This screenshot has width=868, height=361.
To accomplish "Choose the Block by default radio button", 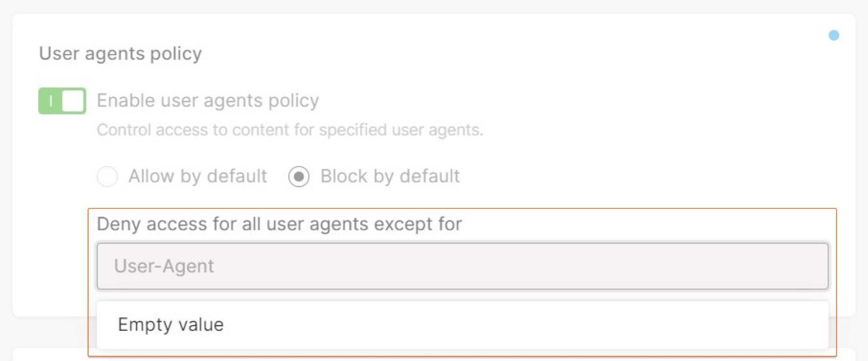I will 299,176.
